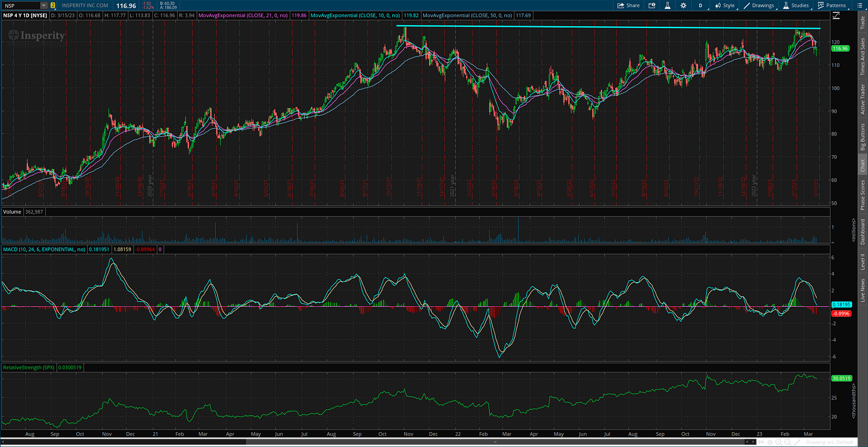Open the list menu icon at top right
This screenshot has width=868, height=447.
click(x=860, y=5)
